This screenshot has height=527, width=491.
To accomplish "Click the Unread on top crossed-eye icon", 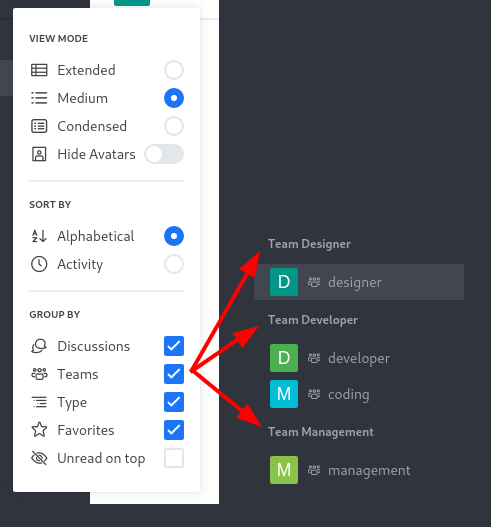I will (39, 458).
